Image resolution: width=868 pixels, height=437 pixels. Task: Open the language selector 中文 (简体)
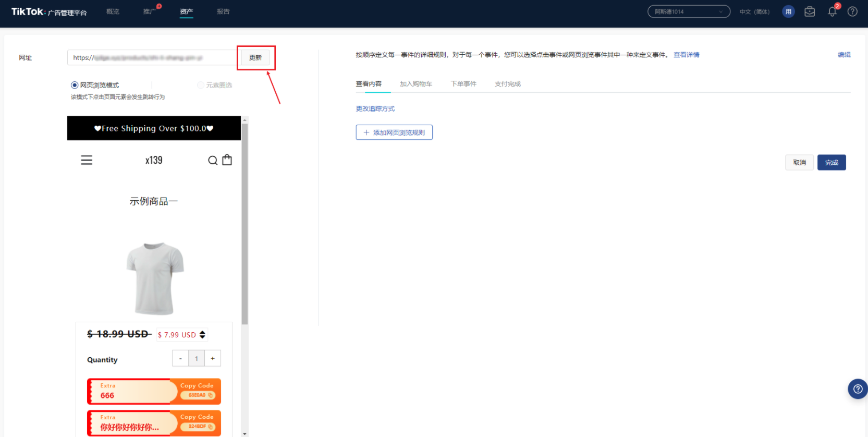pos(754,11)
